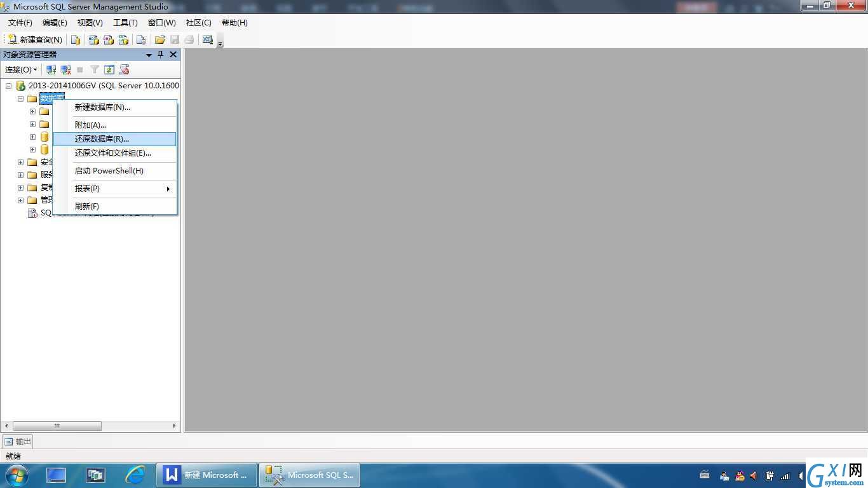The height and width of the screenshot is (488, 868).
Task: Click the volume speaker tray icon
Action: pyautogui.click(x=754, y=476)
